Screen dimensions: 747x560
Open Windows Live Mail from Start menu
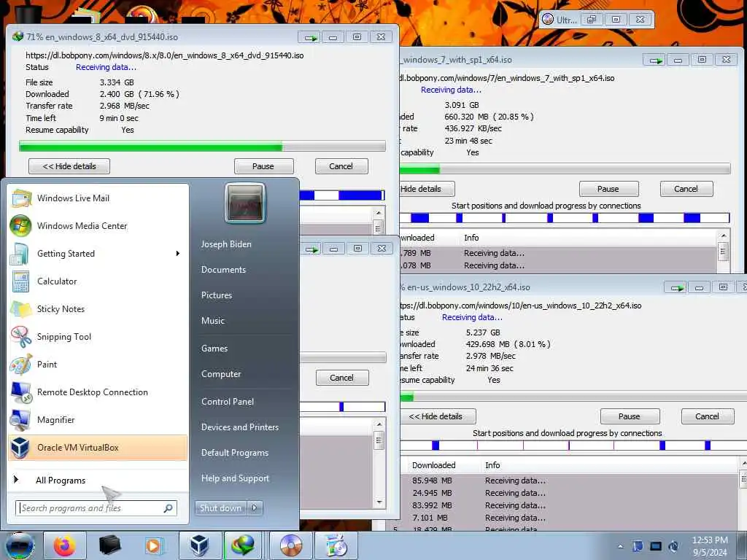click(x=98, y=198)
